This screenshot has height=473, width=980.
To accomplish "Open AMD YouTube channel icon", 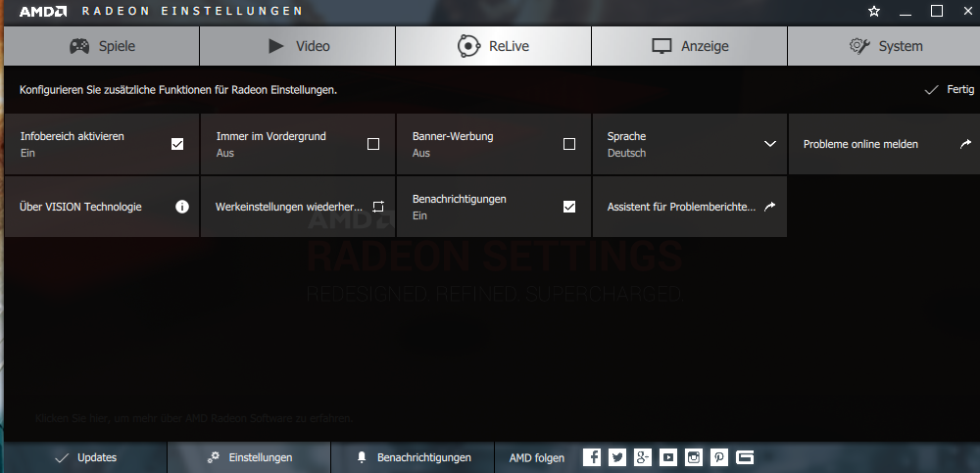I will click(x=668, y=457).
